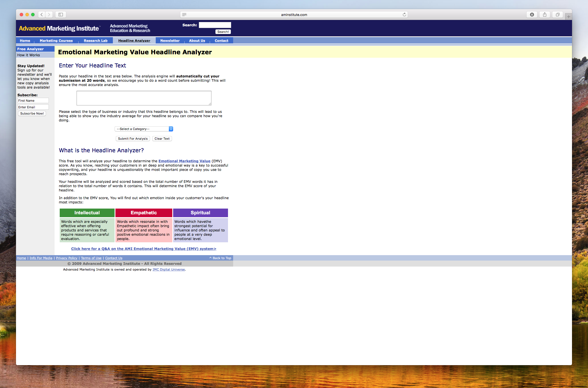Click Back to Top link

tap(220, 258)
